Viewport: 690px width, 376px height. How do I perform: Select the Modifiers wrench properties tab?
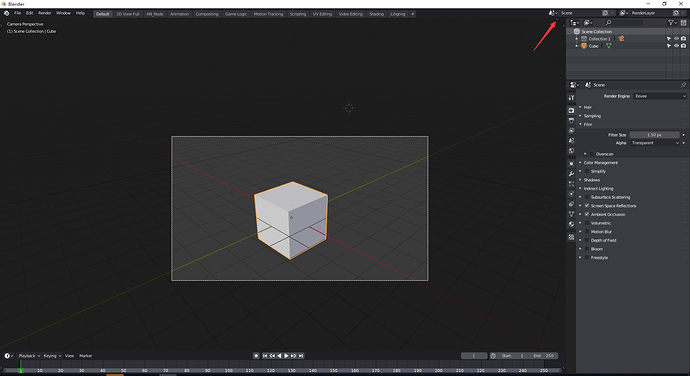pos(571,173)
